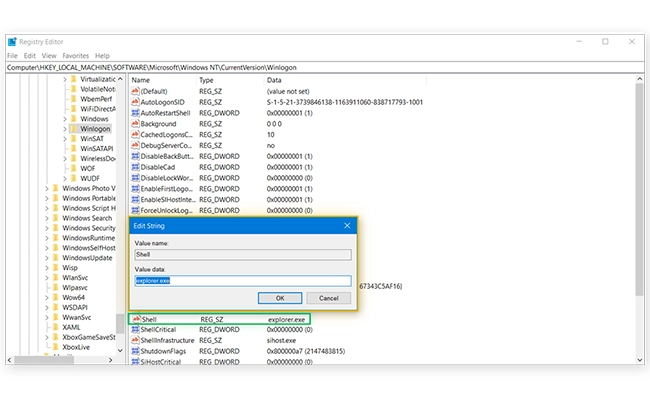Click the XboxLive folder icon

56,347
